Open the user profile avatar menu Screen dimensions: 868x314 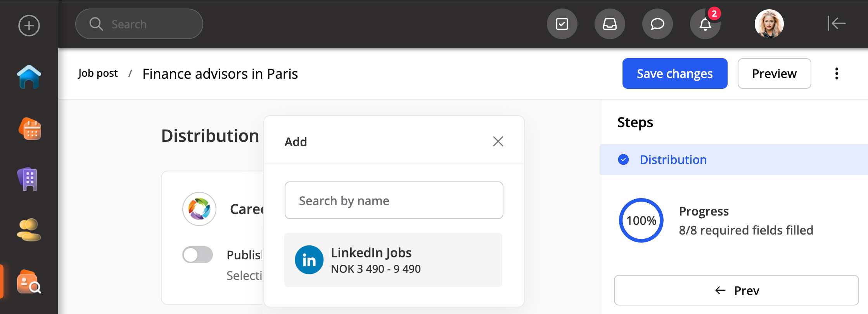769,24
